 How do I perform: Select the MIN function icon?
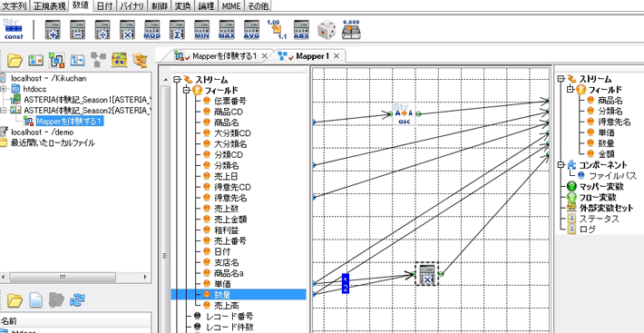202,30
